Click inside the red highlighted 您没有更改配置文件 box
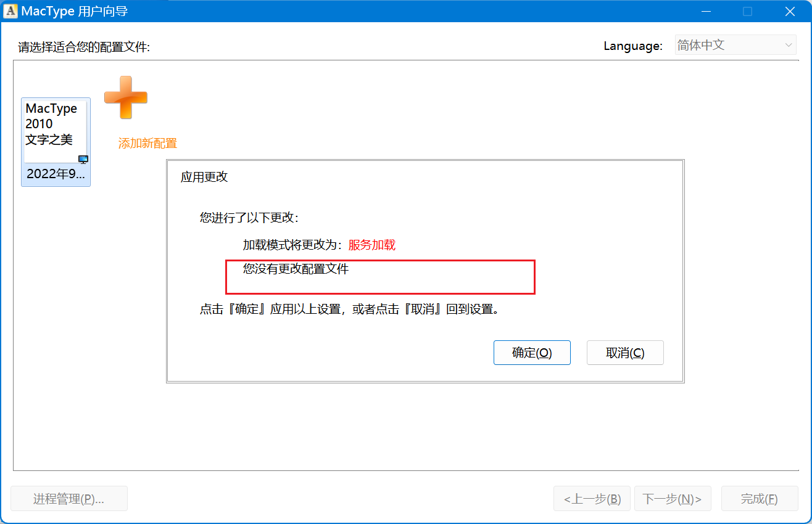The width and height of the screenshot is (812, 524). pyautogui.click(x=380, y=277)
